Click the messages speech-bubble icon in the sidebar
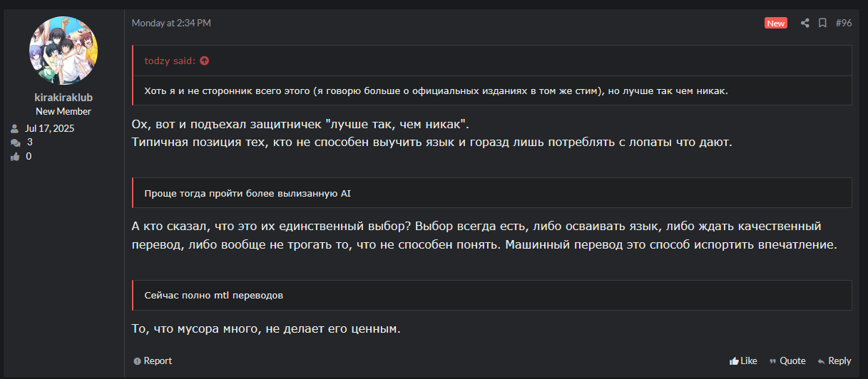 [15, 142]
